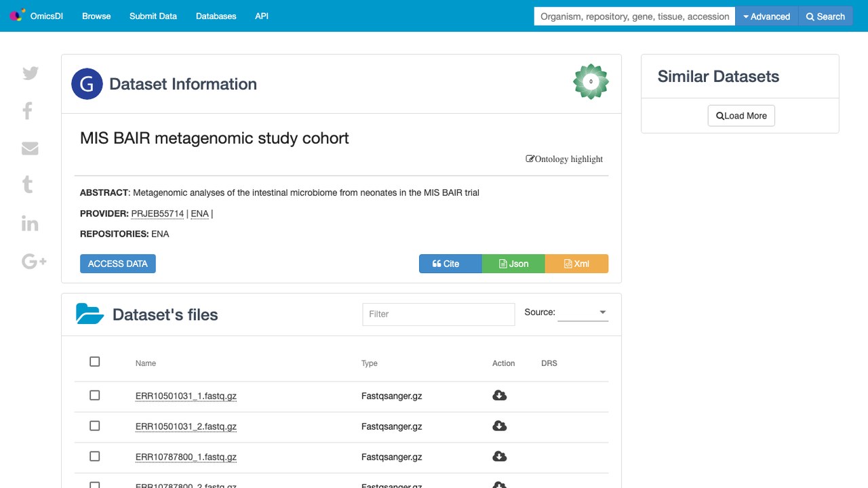Focus the top search input box

coord(635,16)
